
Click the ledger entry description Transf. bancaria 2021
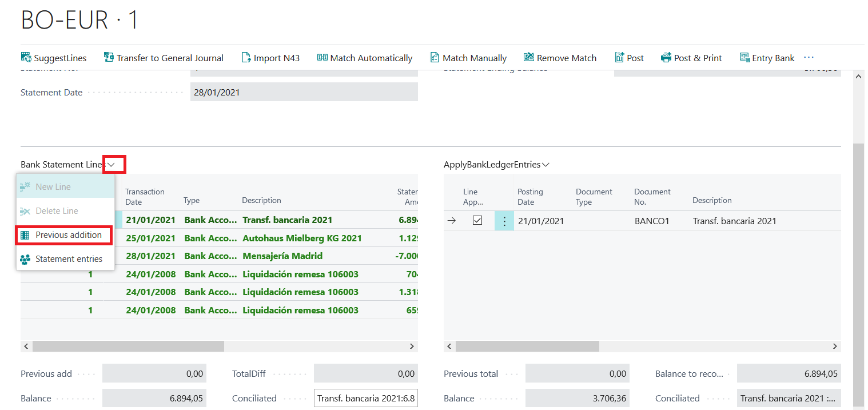click(735, 221)
